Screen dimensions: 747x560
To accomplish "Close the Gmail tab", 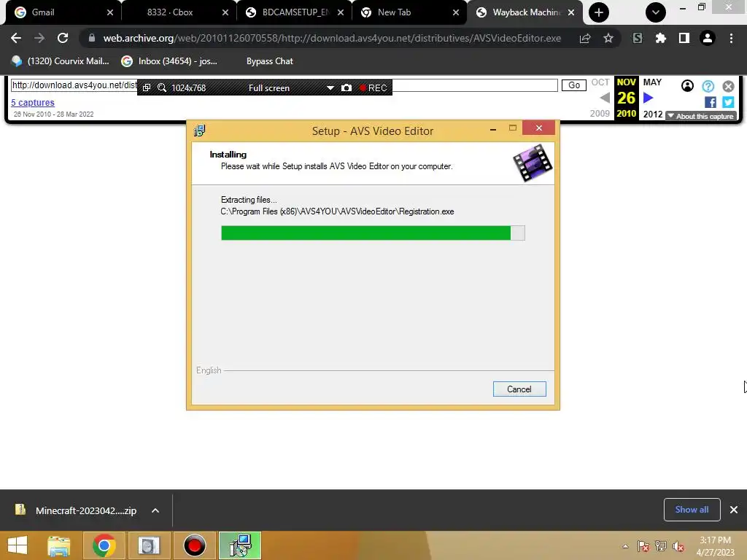I will [x=110, y=12].
